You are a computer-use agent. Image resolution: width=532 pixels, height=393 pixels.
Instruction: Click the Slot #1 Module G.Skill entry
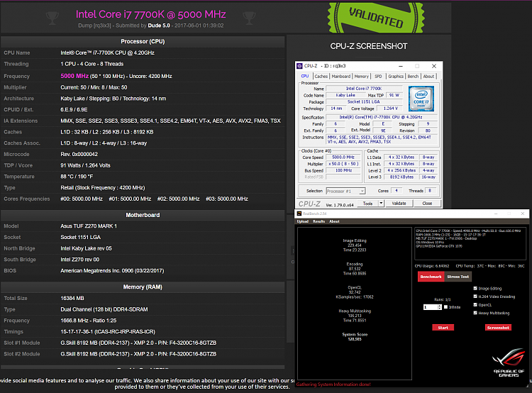click(x=138, y=343)
